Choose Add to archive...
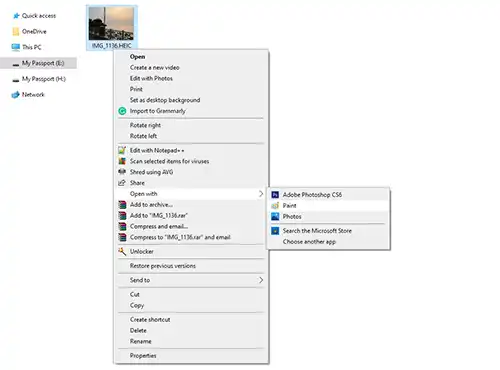The image size is (500, 370). [x=191, y=205]
